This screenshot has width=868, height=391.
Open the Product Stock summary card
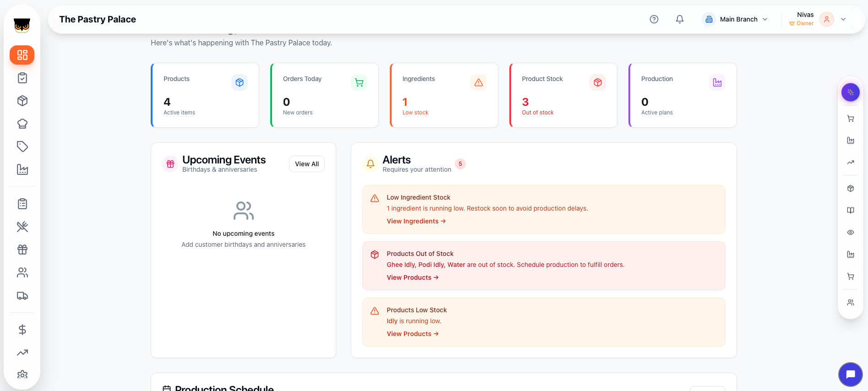pyautogui.click(x=563, y=95)
